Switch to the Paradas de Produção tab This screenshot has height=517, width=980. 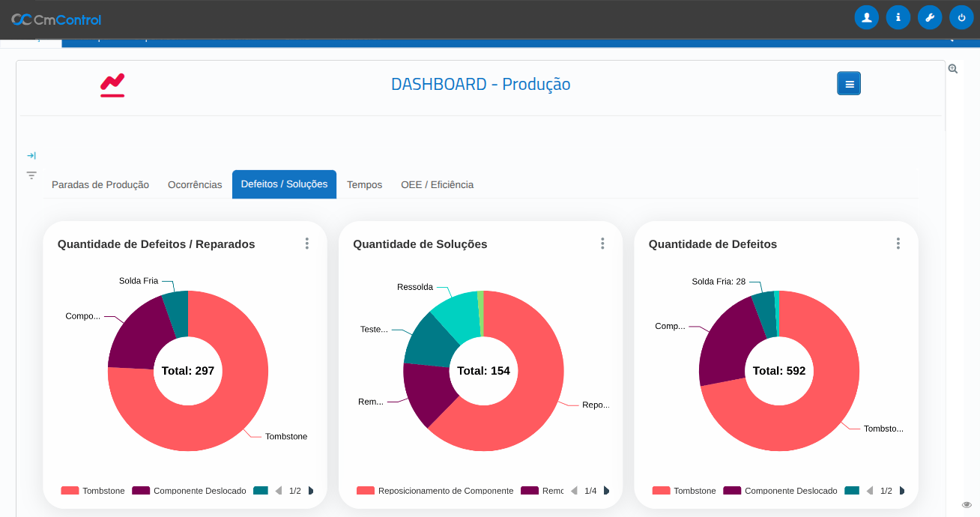point(100,184)
